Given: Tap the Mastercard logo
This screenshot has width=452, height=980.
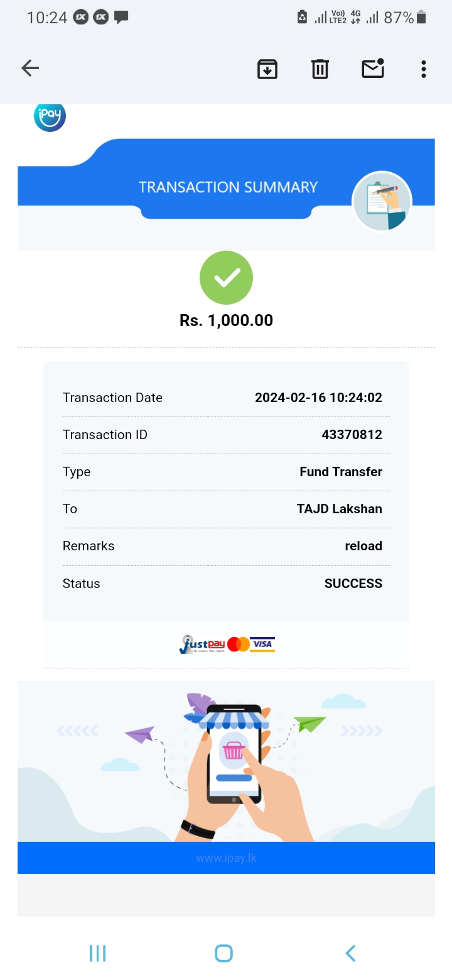Looking at the screenshot, I should coord(239,645).
